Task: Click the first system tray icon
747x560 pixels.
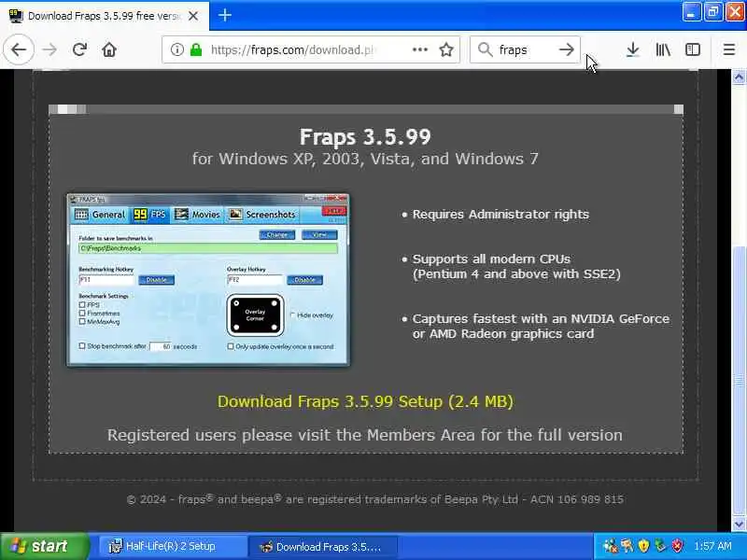Action: pos(610,545)
